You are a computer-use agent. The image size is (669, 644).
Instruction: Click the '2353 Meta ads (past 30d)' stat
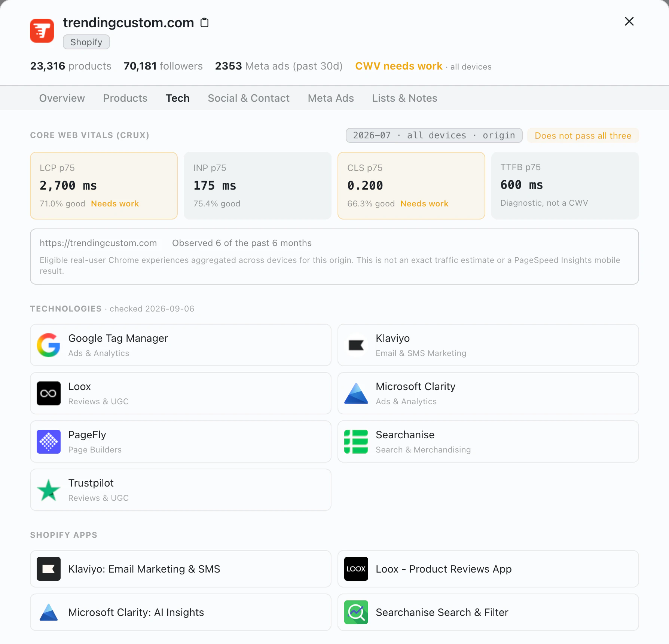[279, 66]
